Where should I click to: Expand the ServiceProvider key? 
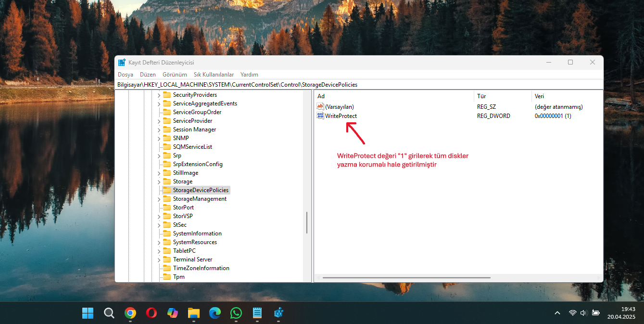point(159,121)
